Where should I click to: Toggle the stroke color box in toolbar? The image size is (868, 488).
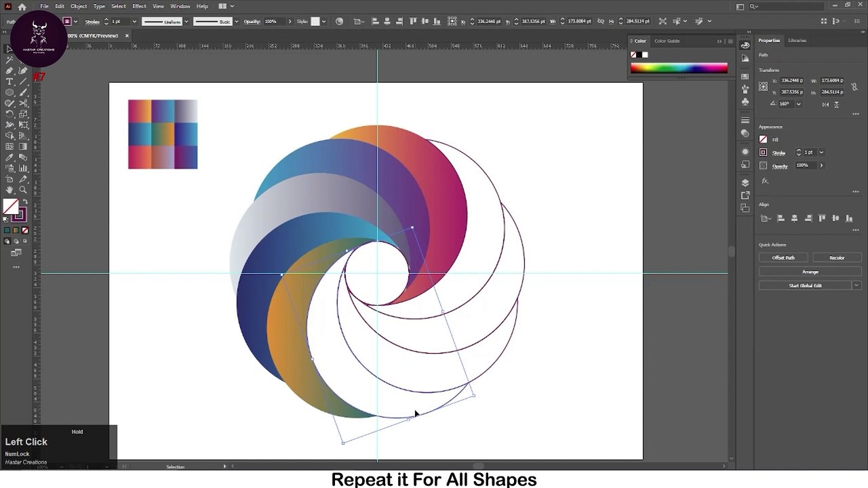18,215
